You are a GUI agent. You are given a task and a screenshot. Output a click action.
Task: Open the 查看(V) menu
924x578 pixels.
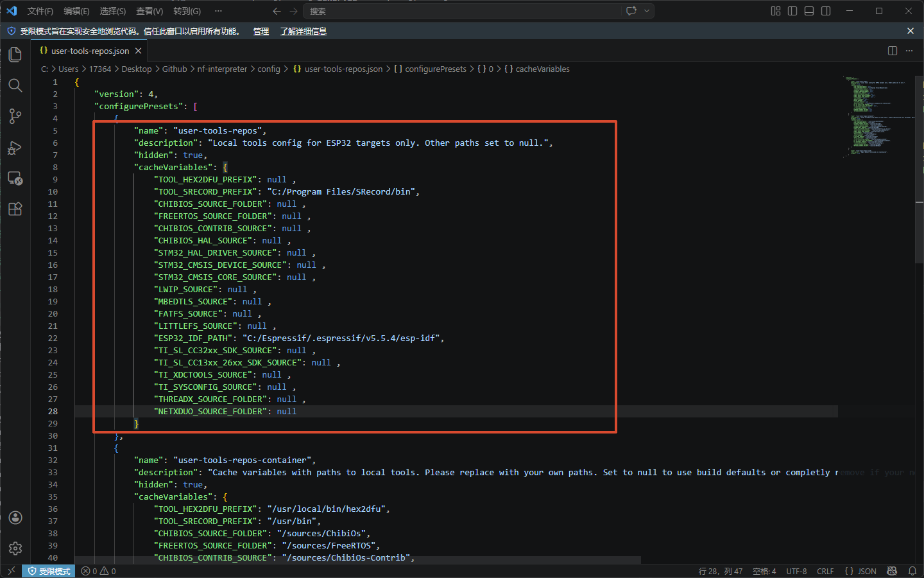tap(150, 11)
